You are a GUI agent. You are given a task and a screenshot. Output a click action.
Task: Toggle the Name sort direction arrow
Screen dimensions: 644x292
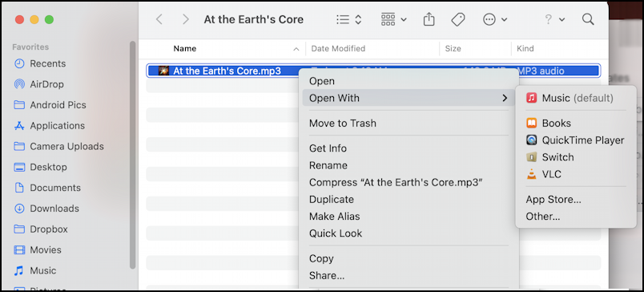click(x=296, y=49)
